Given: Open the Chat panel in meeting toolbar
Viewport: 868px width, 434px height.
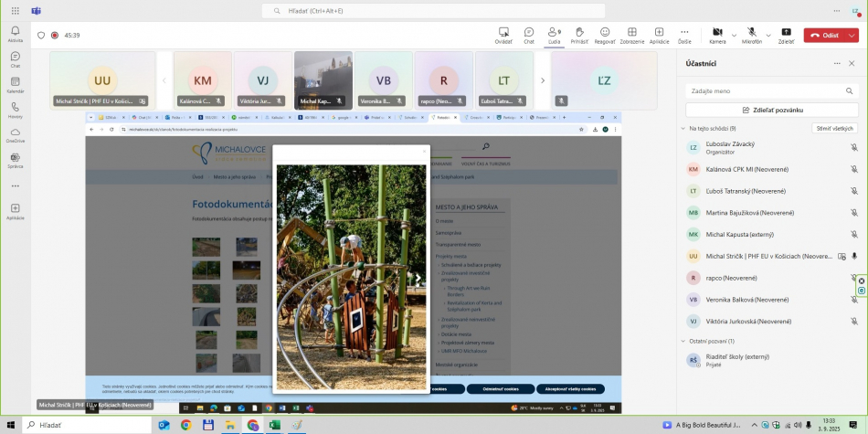Looking at the screenshot, I should tap(528, 34).
